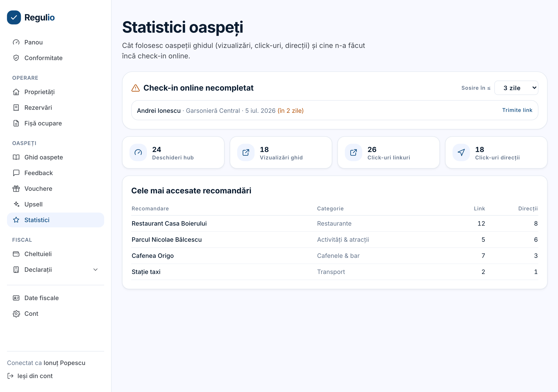Click the Upsell sparkle icon
Viewport: 558px width, 392px height.
(16, 204)
